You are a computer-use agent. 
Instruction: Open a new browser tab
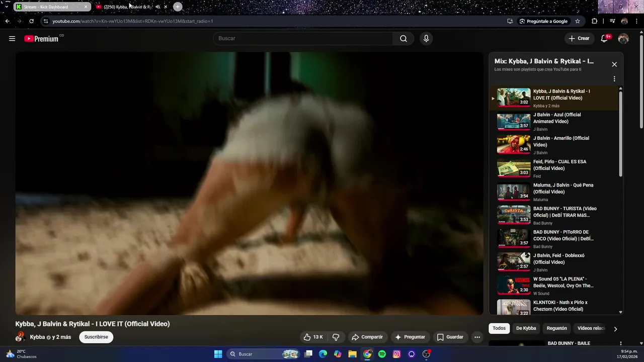point(178,7)
